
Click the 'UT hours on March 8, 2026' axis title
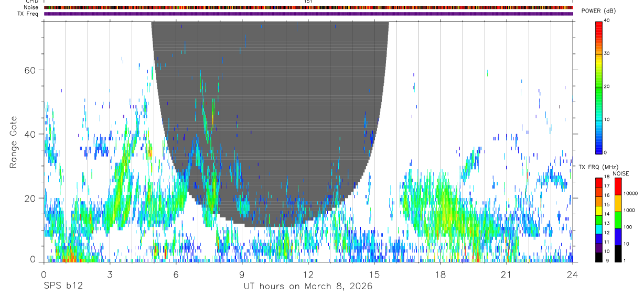point(308,287)
